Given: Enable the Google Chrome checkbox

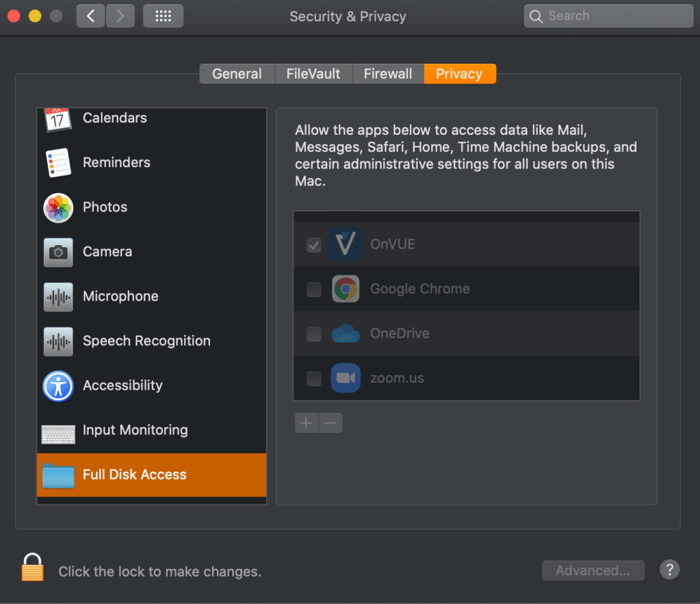Looking at the screenshot, I should tap(314, 289).
